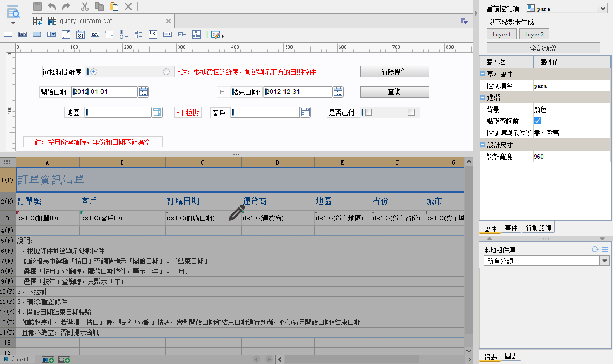
Task: Click the Undo arrow icon
Action: [x=52, y=6]
